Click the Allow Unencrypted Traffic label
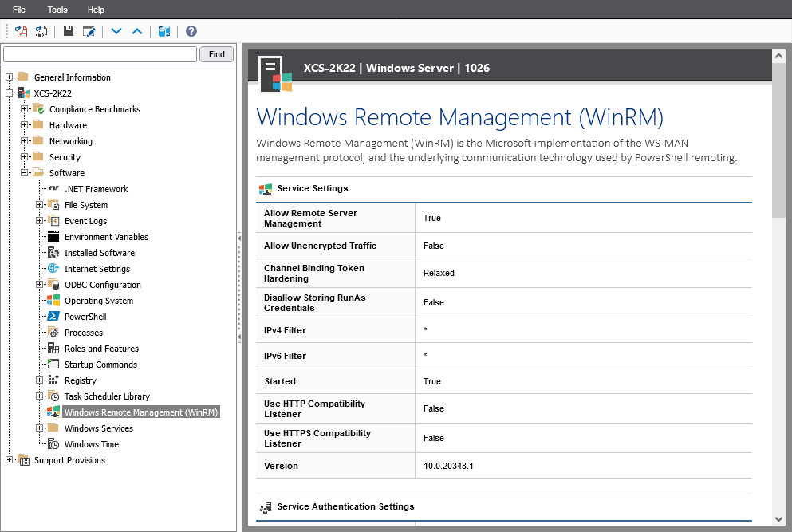The height and width of the screenshot is (532, 792). tap(320, 246)
